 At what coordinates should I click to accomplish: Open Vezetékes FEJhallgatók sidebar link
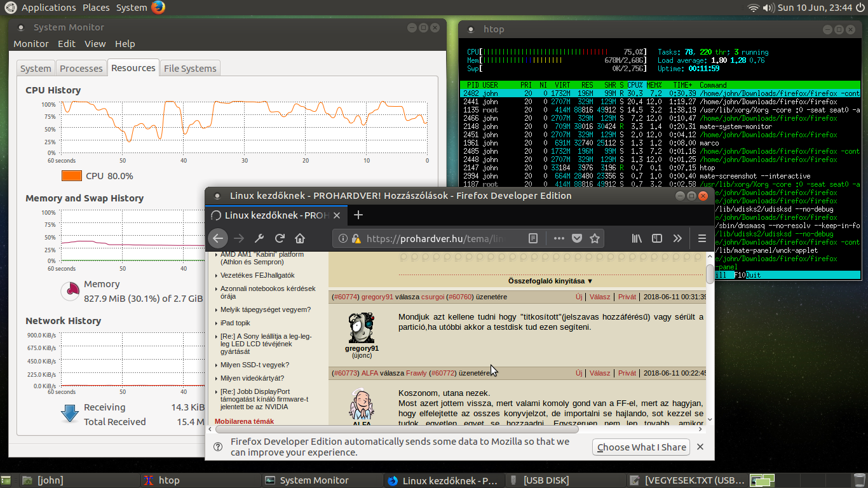tap(257, 275)
